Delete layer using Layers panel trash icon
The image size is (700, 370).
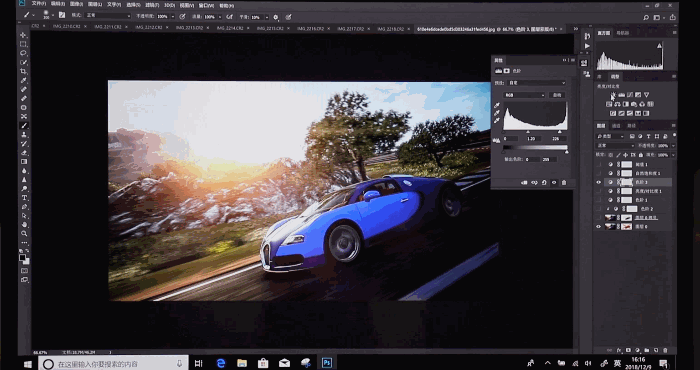665,350
